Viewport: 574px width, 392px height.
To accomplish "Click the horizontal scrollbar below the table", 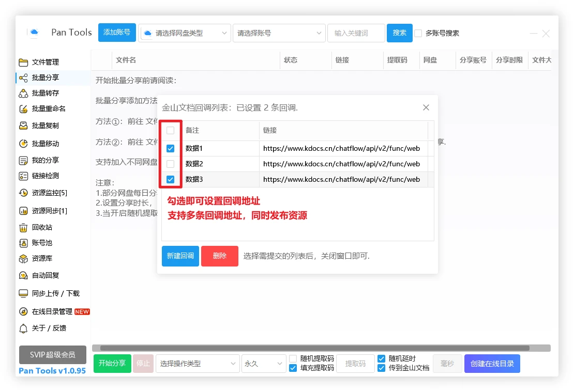I will [x=314, y=348].
